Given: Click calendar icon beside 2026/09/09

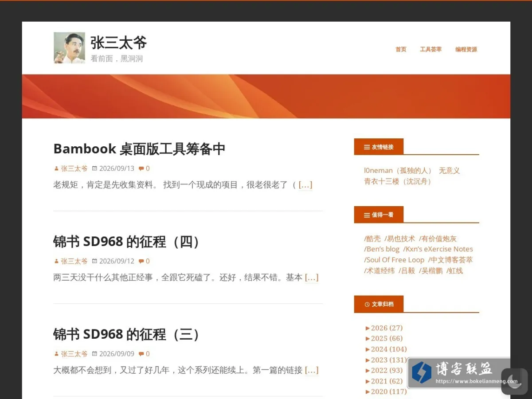Looking at the screenshot, I should pos(94,354).
